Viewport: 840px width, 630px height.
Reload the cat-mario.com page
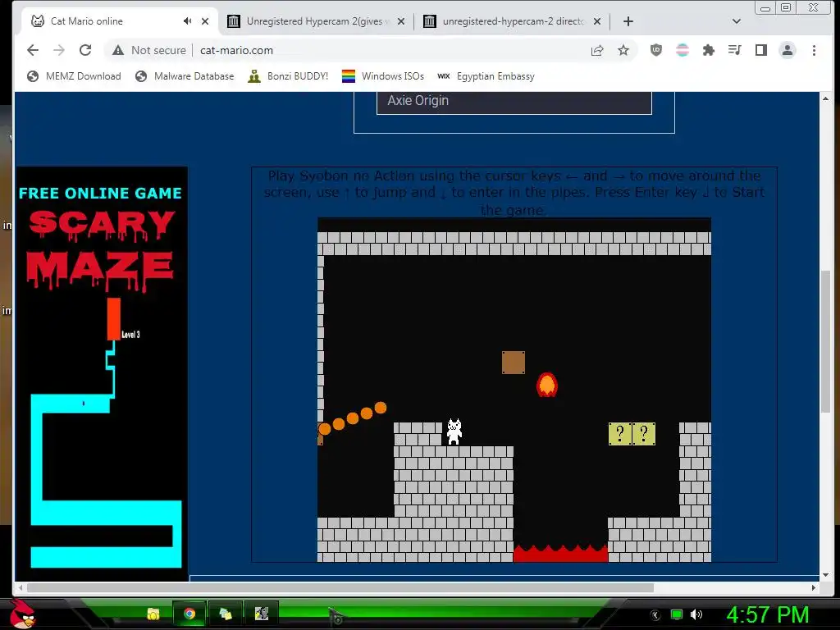click(x=85, y=50)
